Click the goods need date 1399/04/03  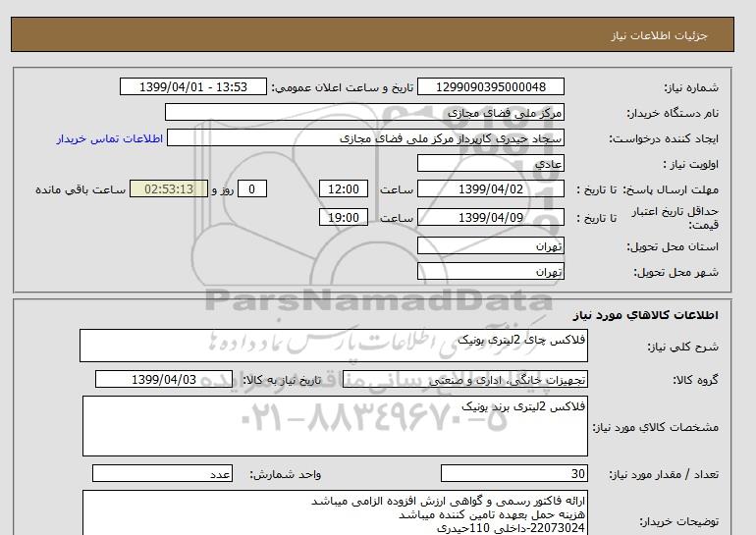pyautogui.click(x=164, y=379)
